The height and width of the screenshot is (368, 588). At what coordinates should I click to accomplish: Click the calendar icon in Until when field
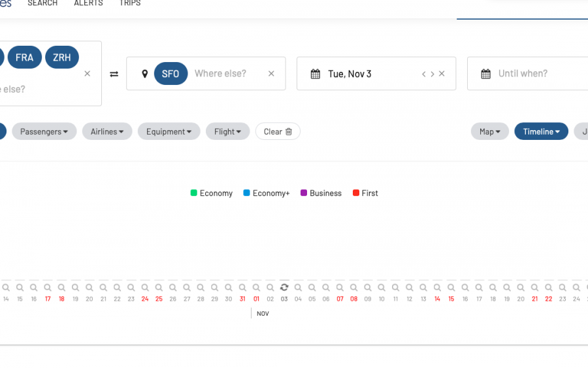coord(485,74)
